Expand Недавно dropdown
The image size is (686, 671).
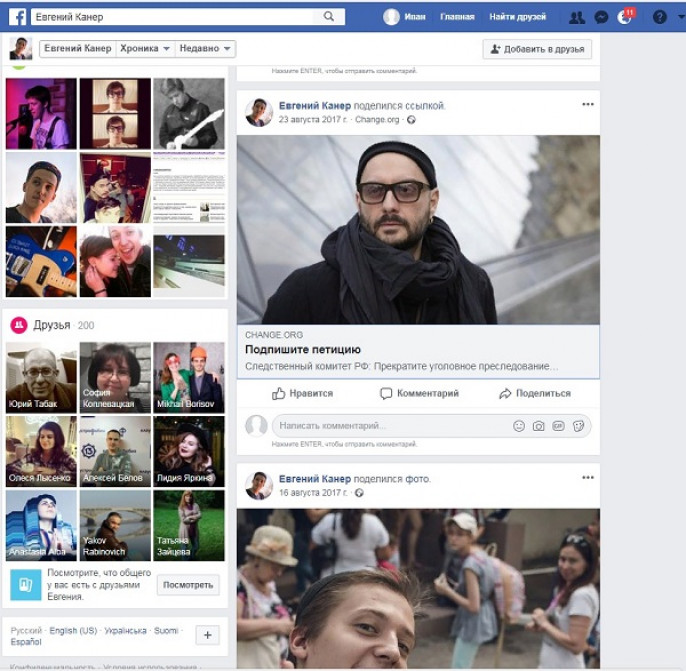[x=205, y=49]
